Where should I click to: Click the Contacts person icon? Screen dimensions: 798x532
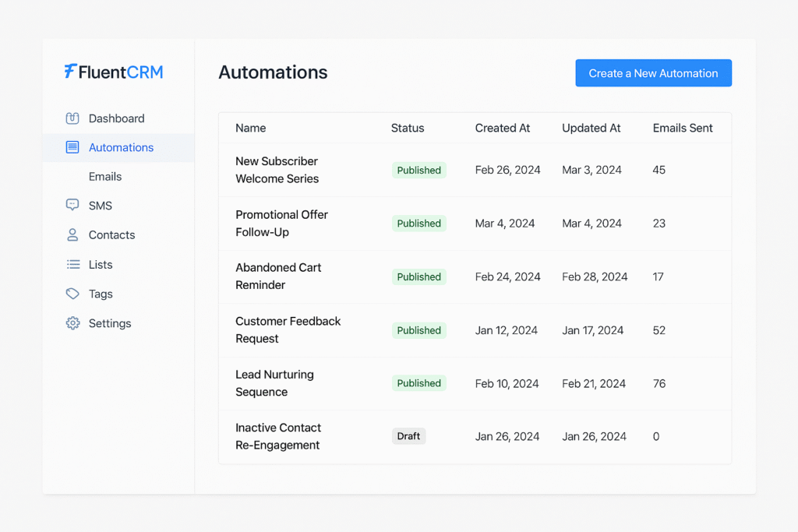(72, 235)
